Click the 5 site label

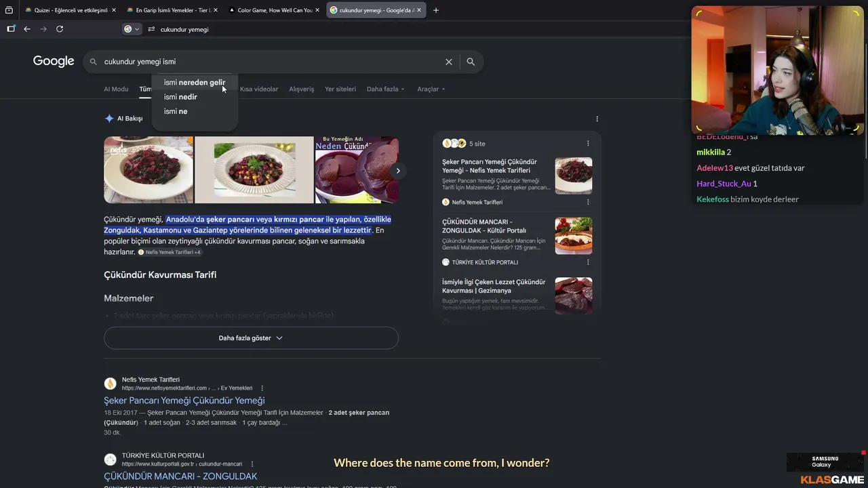(x=477, y=144)
